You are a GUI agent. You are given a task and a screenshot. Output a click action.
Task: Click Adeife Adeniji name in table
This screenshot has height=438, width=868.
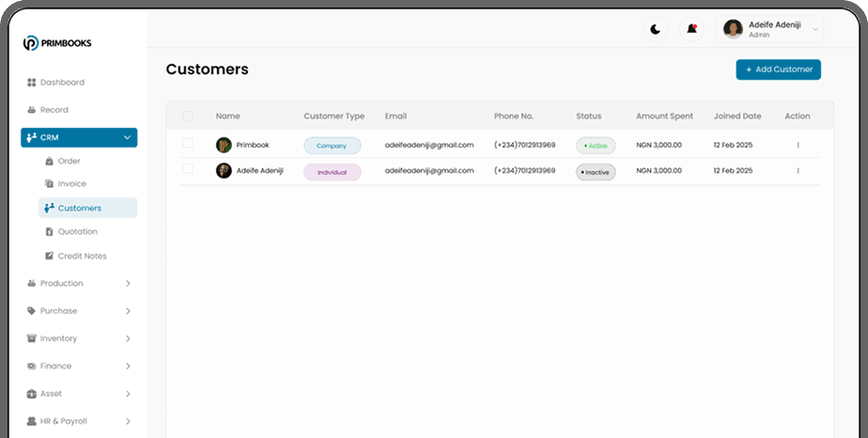tap(259, 170)
